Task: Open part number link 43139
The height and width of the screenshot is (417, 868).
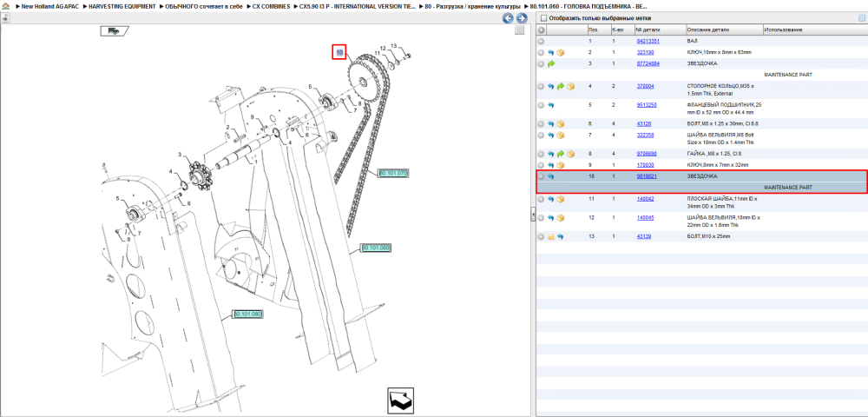Action: (x=644, y=237)
